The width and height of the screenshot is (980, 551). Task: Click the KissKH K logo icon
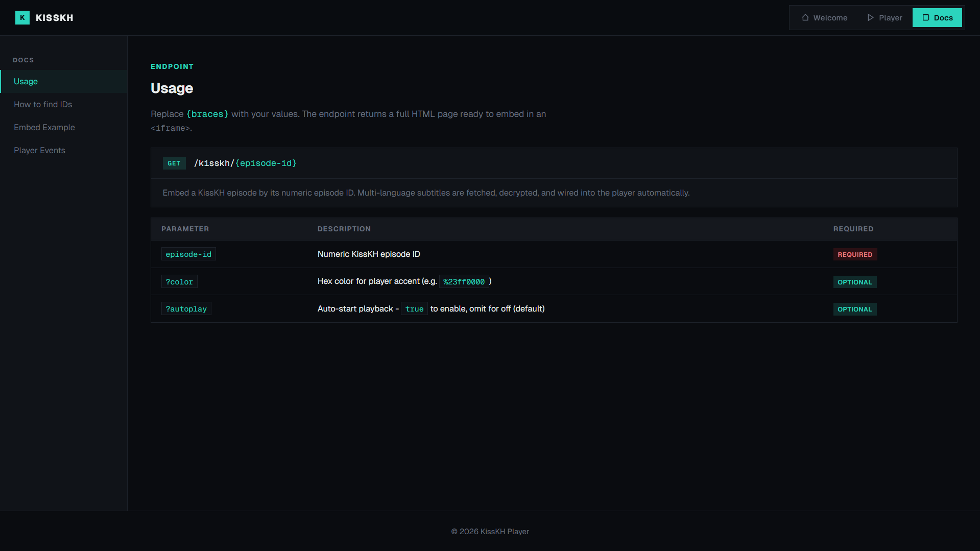[22, 18]
